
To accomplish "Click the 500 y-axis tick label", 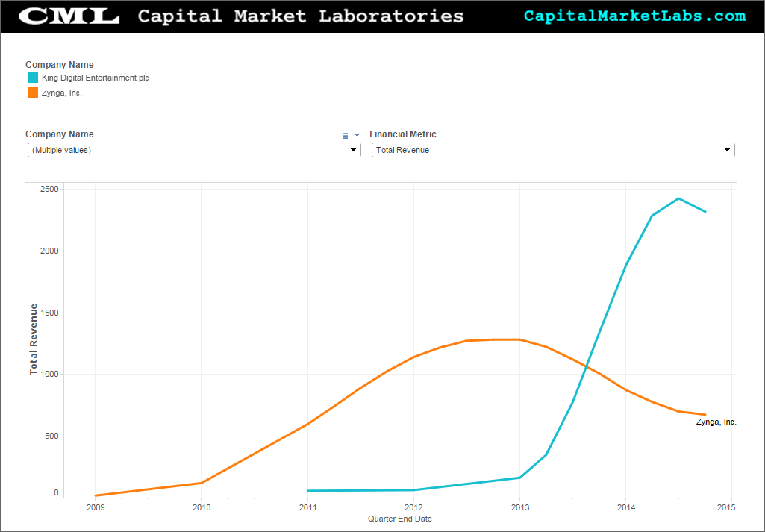I will pyautogui.click(x=51, y=436).
